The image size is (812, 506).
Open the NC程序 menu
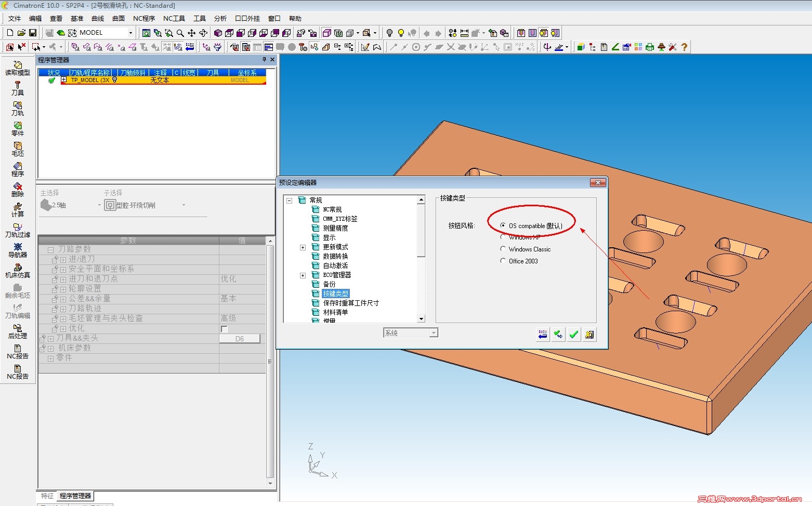click(x=144, y=19)
